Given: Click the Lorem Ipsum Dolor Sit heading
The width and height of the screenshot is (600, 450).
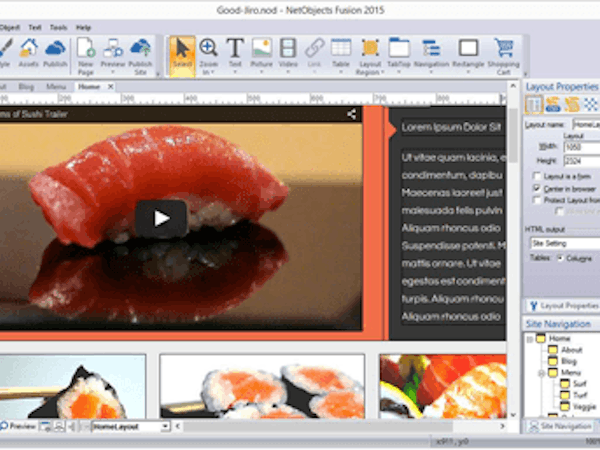Looking at the screenshot, I should pos(451,127).
